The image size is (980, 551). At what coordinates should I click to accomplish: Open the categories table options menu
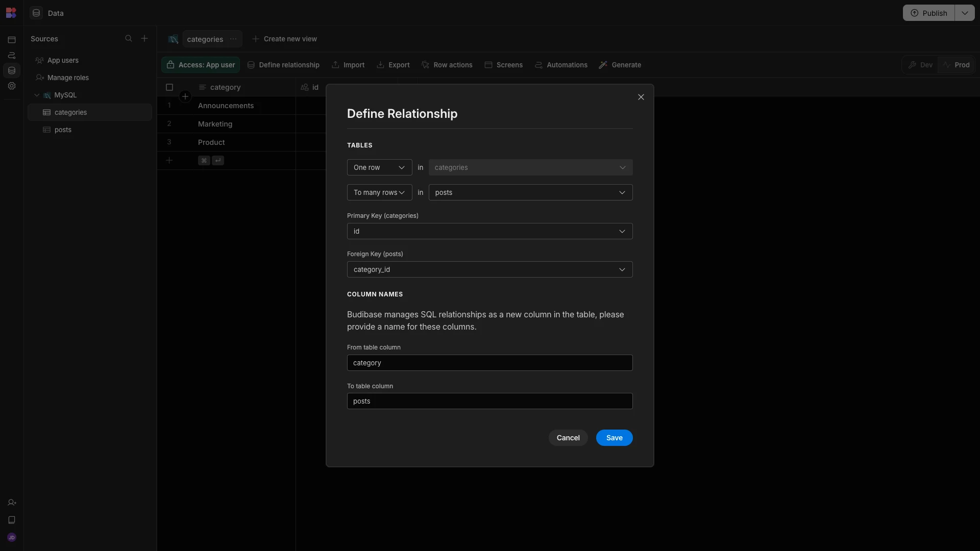click(233, 39)
